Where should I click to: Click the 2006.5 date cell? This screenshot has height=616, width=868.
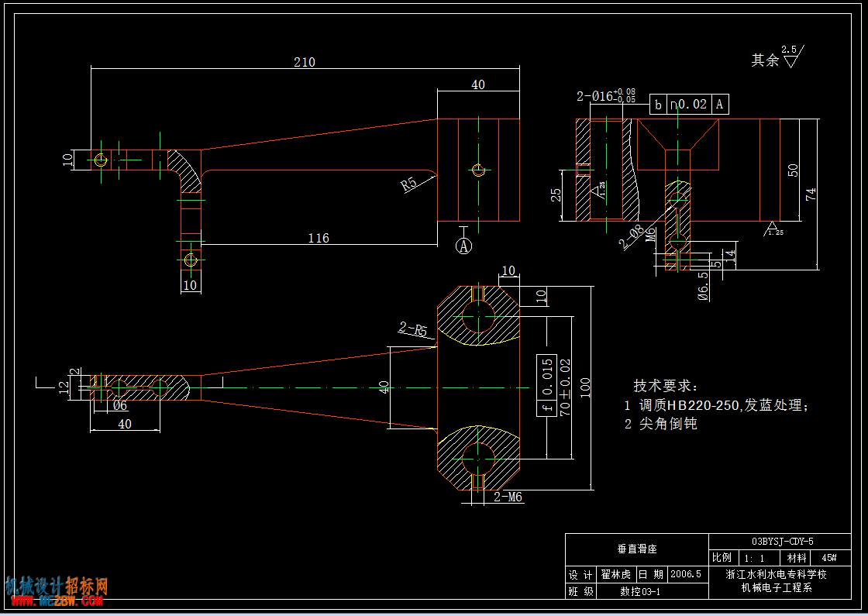point(685,574)
